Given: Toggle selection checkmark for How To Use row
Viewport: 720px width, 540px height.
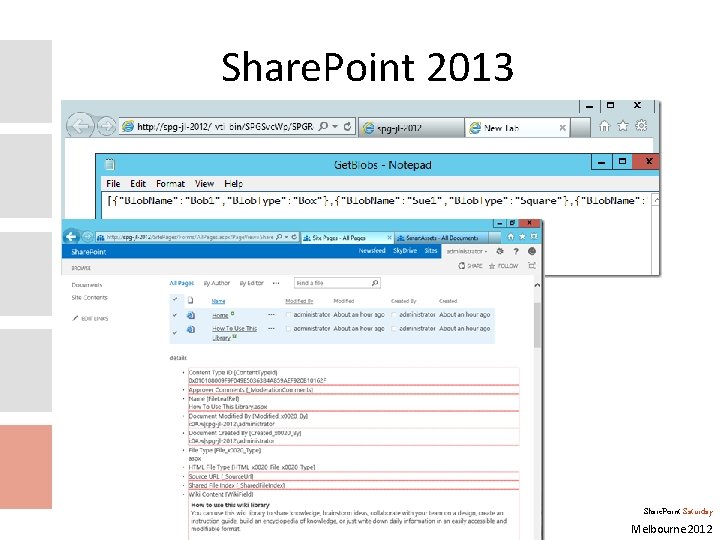Looking at the screenshot, I should pyautogui.click(x=174, y=332).
